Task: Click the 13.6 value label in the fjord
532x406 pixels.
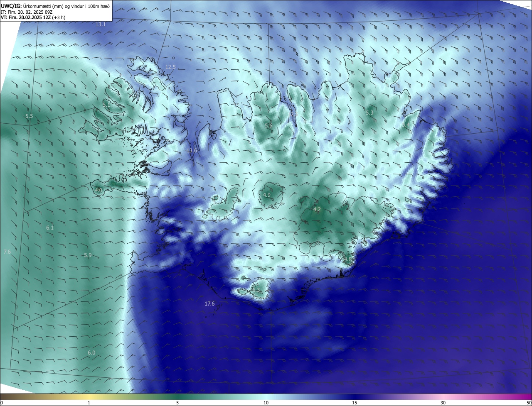Action: 192,150
